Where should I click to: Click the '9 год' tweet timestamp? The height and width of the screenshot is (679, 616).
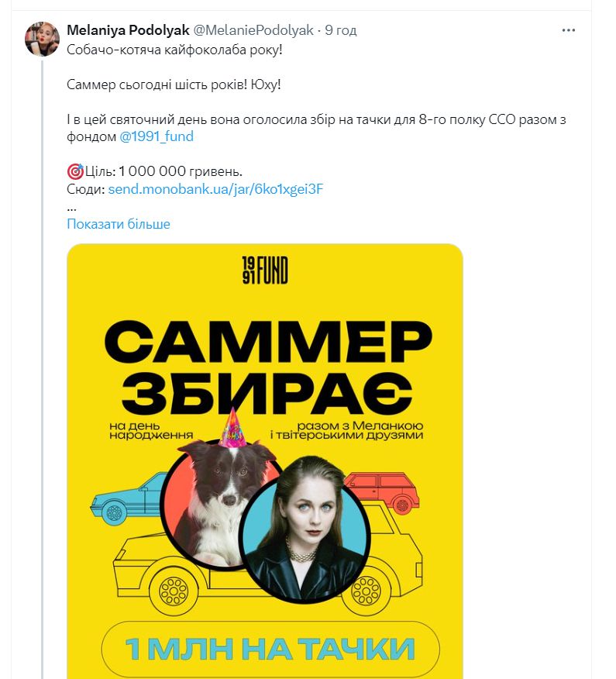tap(341, 30)
